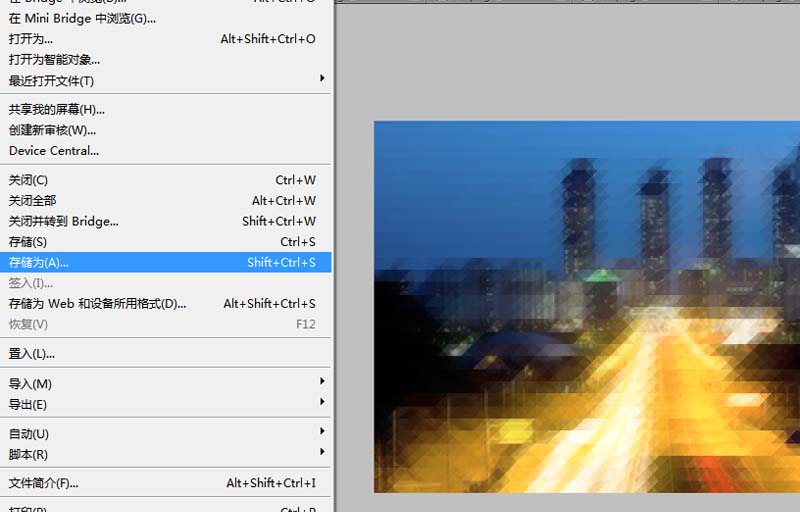Open 在 Mini Bridge 中浏览(G)... entry
The width and height of the screenshot is (800, 512).
[165, 18]
